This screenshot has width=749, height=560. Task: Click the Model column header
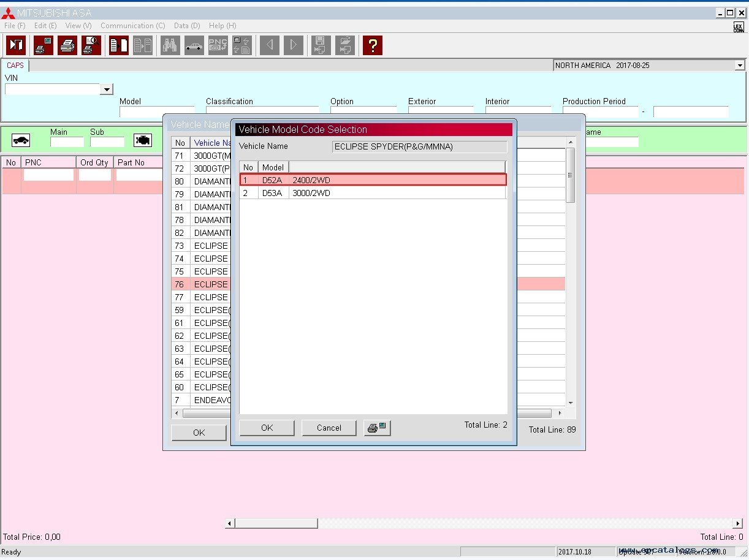pyautogui.click(x=273, y=167)
